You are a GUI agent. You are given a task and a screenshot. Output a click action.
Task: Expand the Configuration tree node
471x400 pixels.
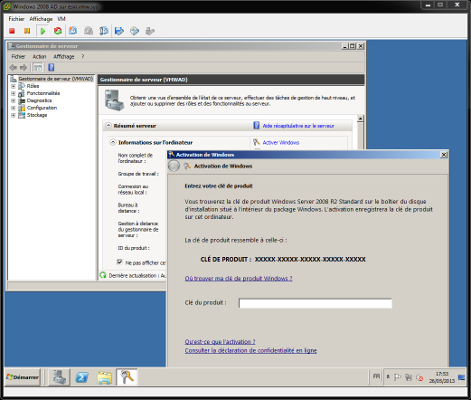point(13,108)
